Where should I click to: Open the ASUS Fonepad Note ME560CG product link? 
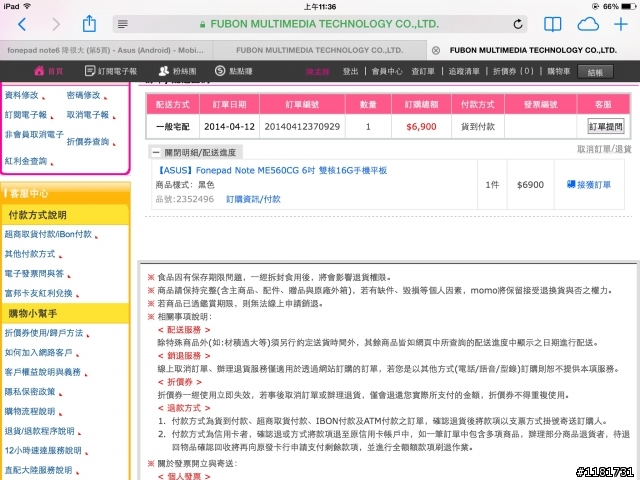tap(271, 171)
